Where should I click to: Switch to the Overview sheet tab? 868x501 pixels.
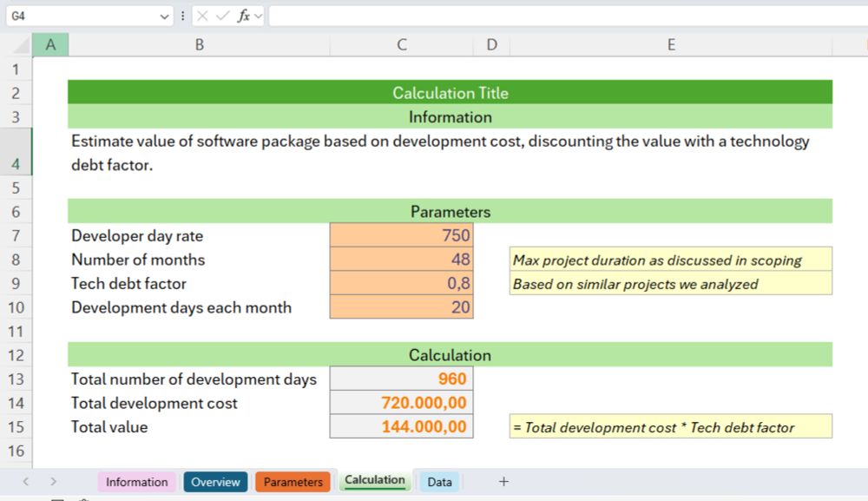click(x=215, y=482)
